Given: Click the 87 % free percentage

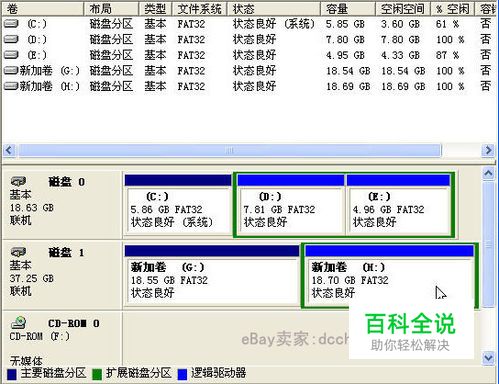Looking at the screenshot, I should [447, 55].
